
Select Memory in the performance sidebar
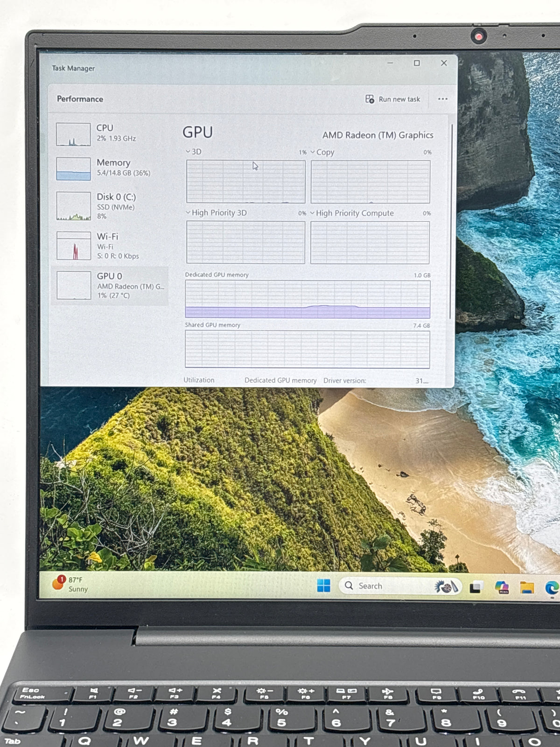[x=111, y=169]
